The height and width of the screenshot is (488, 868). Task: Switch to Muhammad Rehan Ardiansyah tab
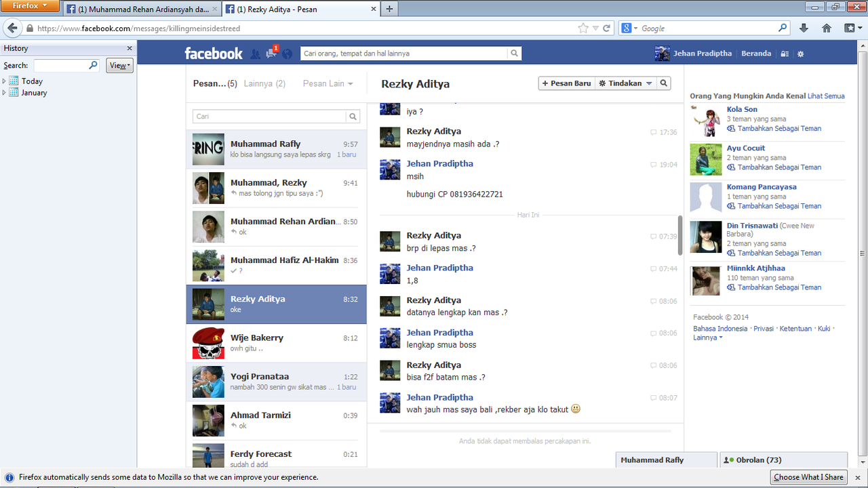(x=141, y=9)
